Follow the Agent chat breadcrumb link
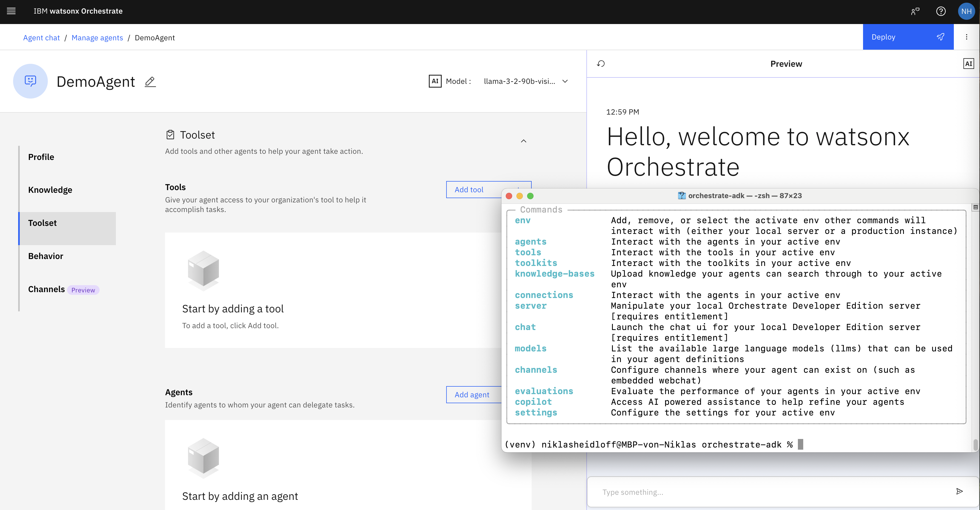 (x=41, y=38)
